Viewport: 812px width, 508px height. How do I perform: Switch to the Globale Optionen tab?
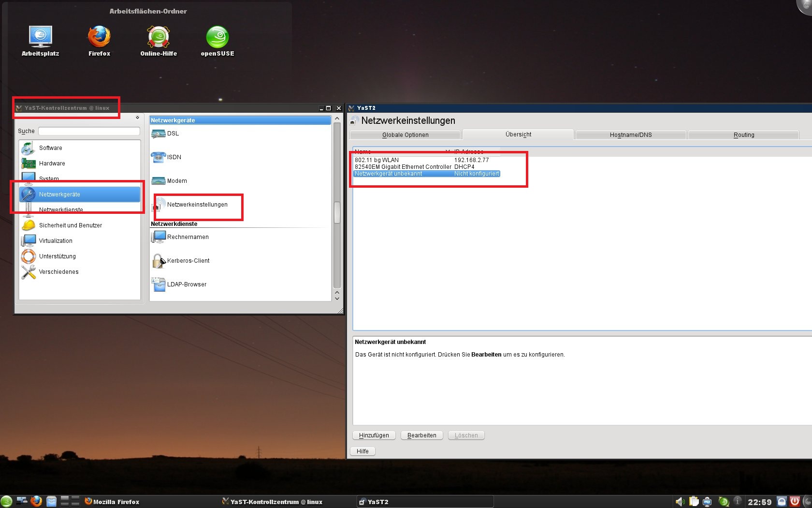(405, 135)
